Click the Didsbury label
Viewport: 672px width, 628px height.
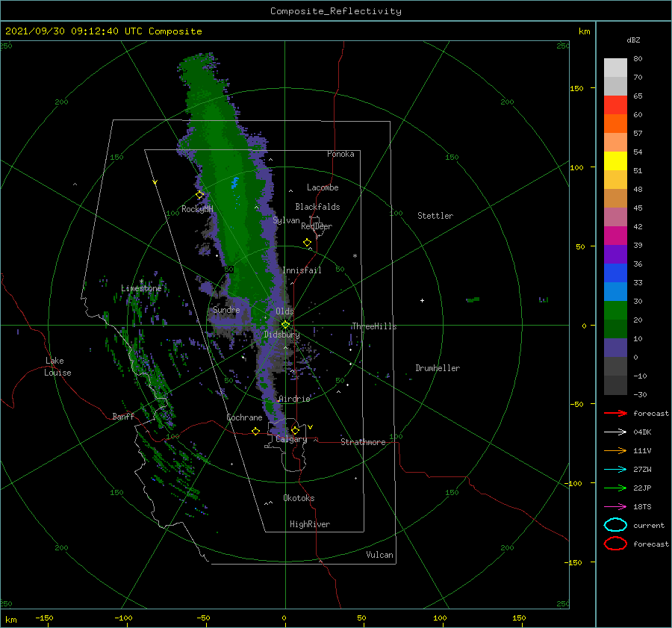(282, 335)
